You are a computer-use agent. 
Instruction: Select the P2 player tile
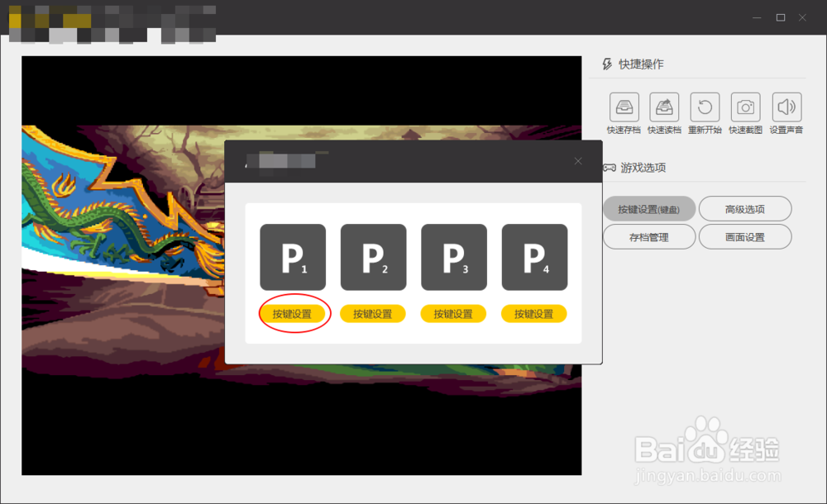tap(374, 257)
